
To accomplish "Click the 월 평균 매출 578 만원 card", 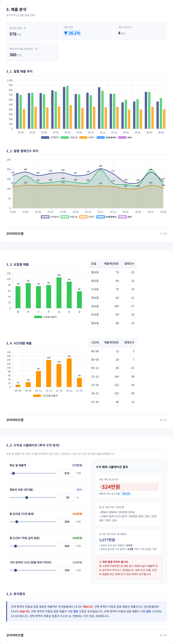I will [32, 31].
